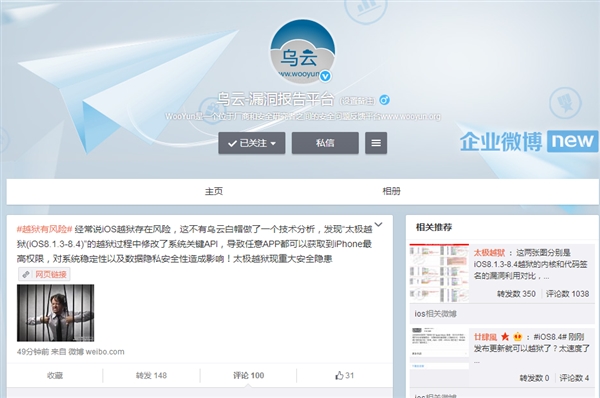Screen dimensions: 600x398
Task: Open 评论 100 comments
Action: point(249,376)
